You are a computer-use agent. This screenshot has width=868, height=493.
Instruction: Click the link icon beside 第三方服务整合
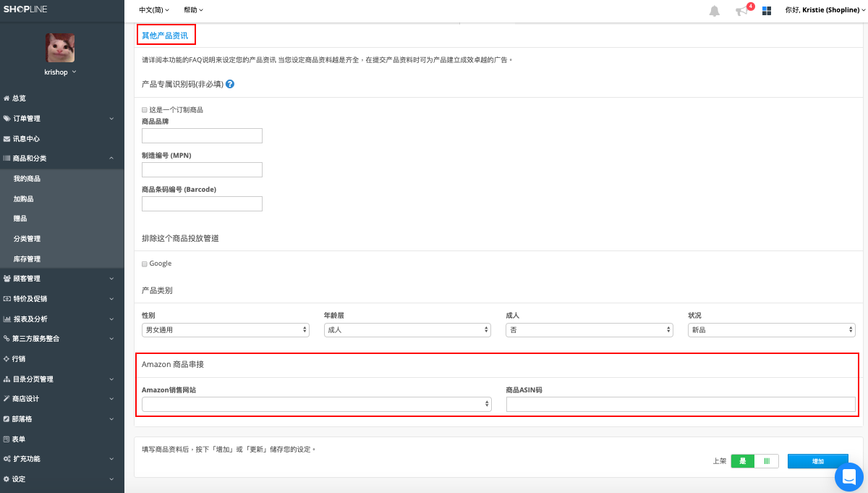pyautogui.click(x=7, y=338)
